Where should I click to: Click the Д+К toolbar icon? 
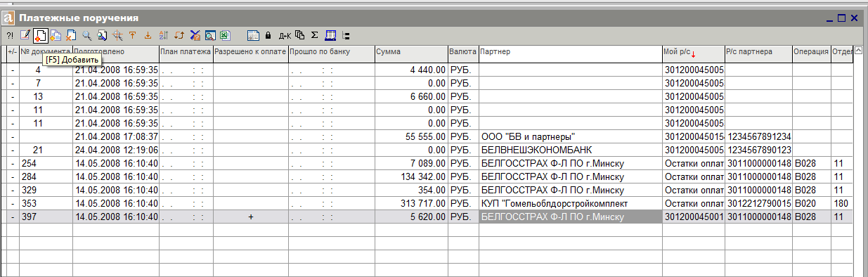[x=285, y=35]
